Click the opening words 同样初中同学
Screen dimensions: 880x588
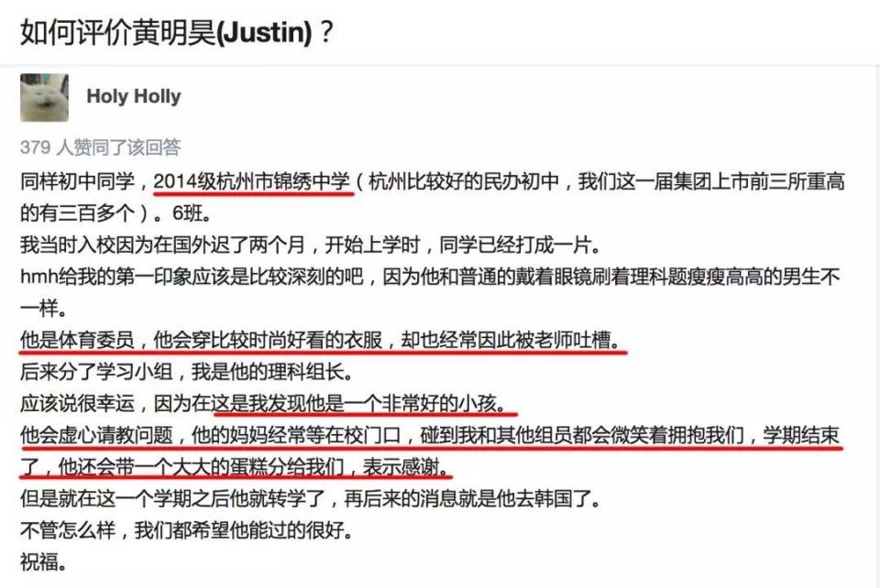[77, 181]
